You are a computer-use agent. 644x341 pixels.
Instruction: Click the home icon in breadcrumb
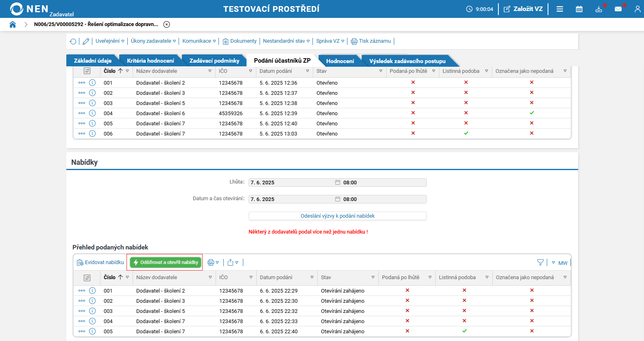point(13,24)
